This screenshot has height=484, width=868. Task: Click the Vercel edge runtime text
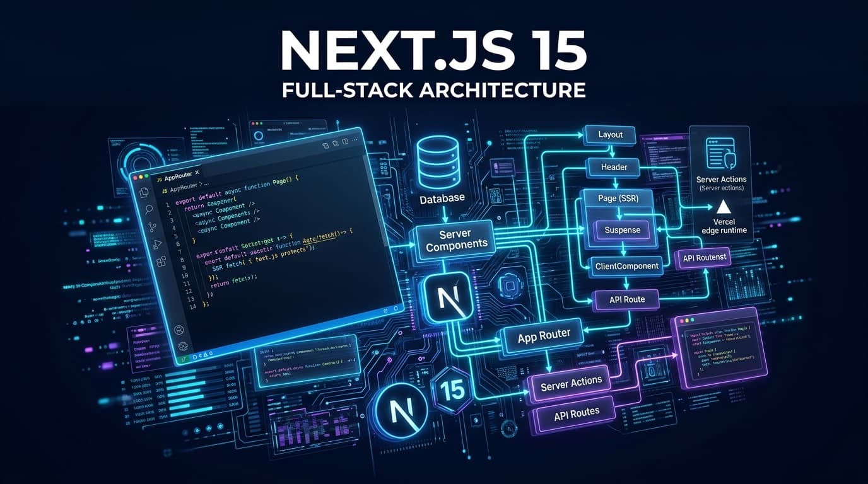724,226
